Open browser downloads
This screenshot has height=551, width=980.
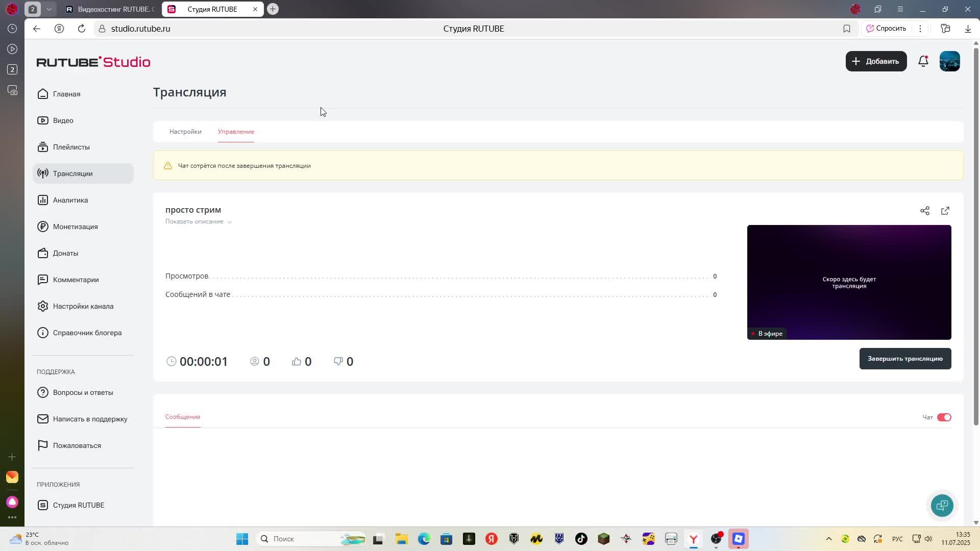click(968, 29)
